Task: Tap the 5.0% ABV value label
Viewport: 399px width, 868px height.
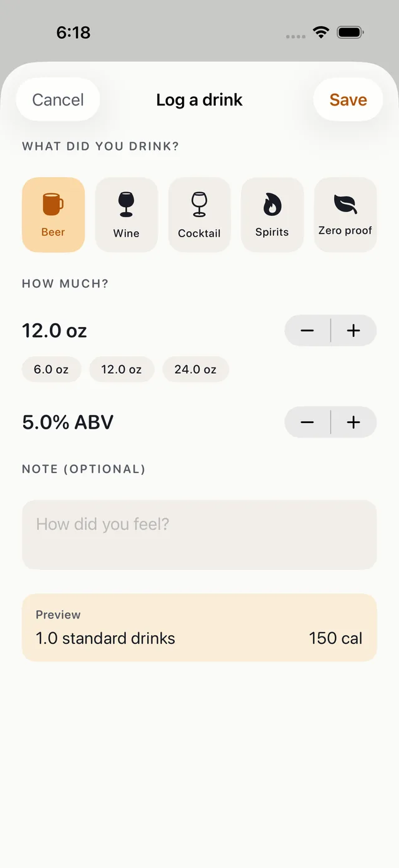Action: point(68,422)
